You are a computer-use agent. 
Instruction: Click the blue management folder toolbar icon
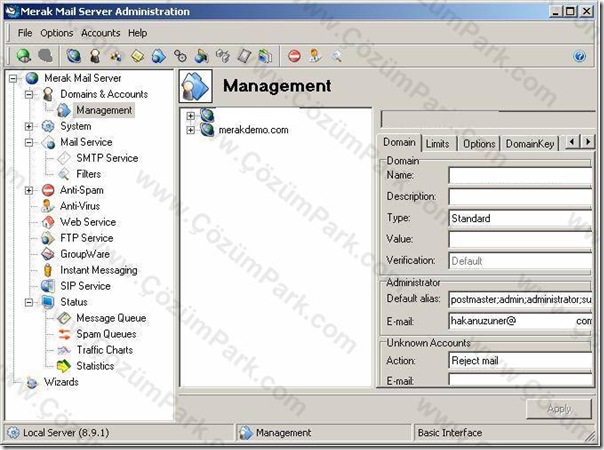tap(159, 56)
